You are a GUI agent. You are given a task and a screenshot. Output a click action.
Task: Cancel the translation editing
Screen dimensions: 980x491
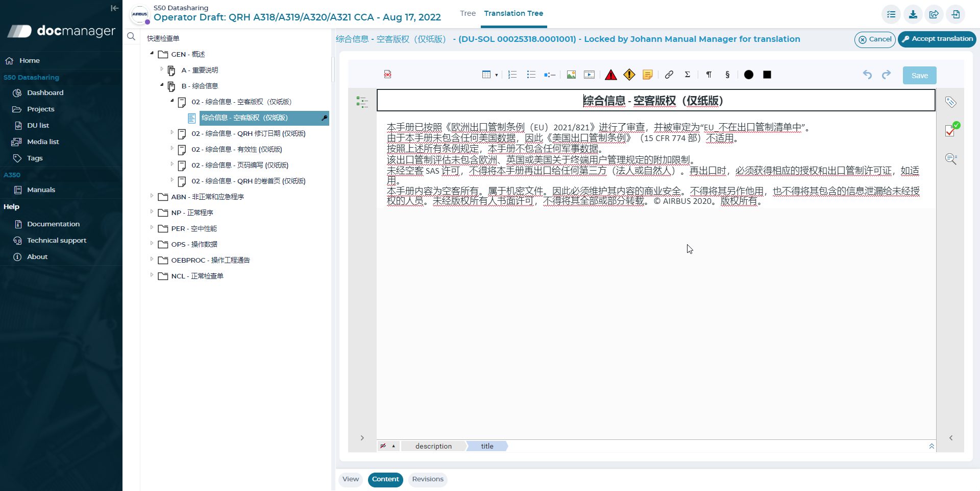tap(875, 39)
